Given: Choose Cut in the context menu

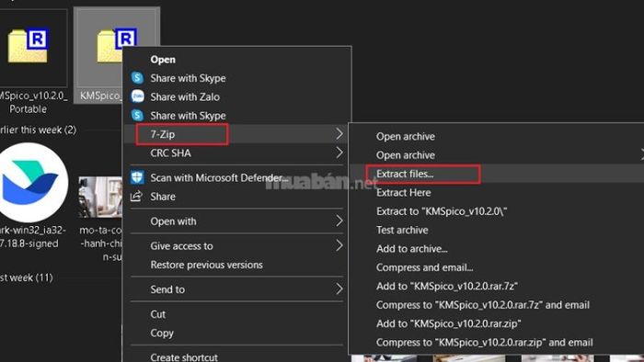Looking at the screenshot, I should [x=236, y=314].
